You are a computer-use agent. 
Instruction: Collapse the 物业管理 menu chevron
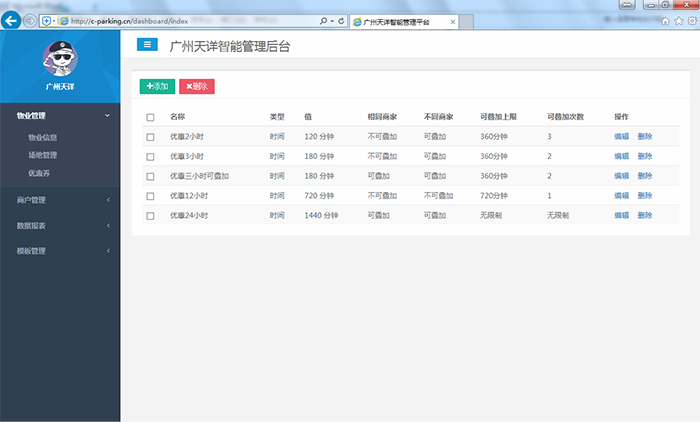tap(107, 116)
